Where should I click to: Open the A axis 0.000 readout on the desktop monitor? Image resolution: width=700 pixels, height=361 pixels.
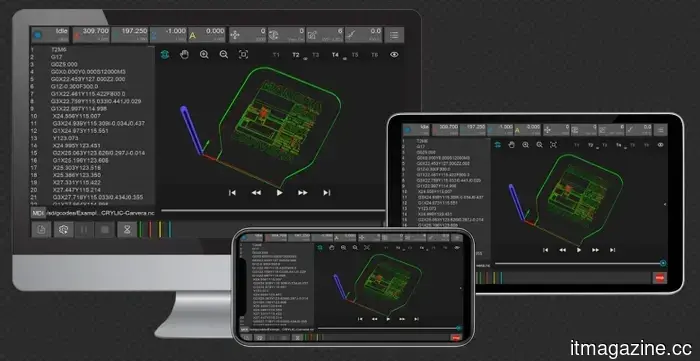click(x=207, y=34)
